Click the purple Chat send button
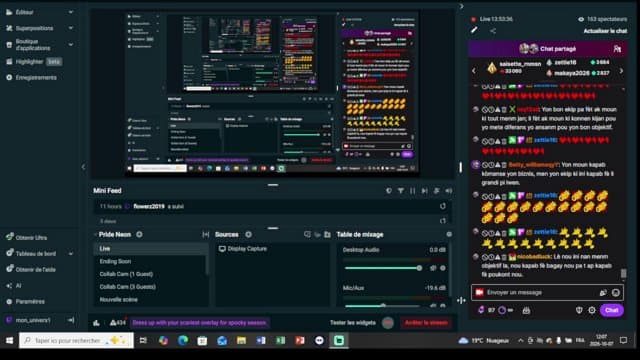This screenshot has width=640, height=360. (611, 310)
